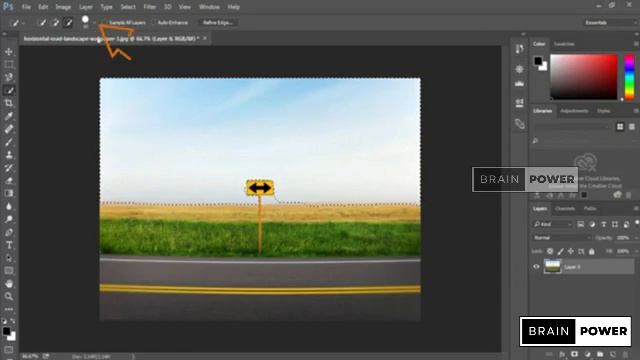Screen dimensions: 640x360
Task: Click the hue spectrum slider
Action: pyautogui.click(x=629, y=77)
